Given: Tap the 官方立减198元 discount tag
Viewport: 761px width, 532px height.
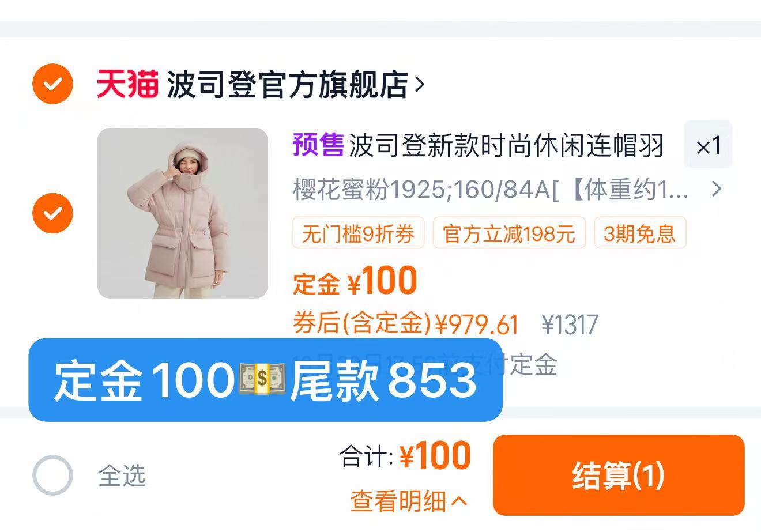Looking at the screenshot, I should 509,233.
